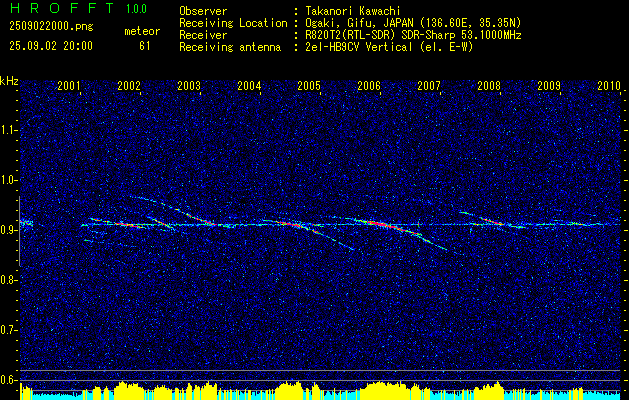Click time marker 2007
This screenshot has height=400, width=629.
[x=429, y=85]
